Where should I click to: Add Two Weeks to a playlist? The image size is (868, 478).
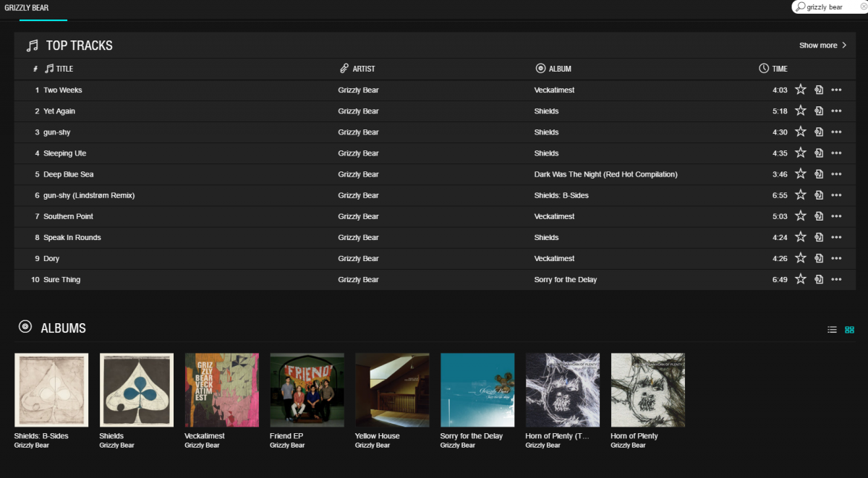(819, 90)
